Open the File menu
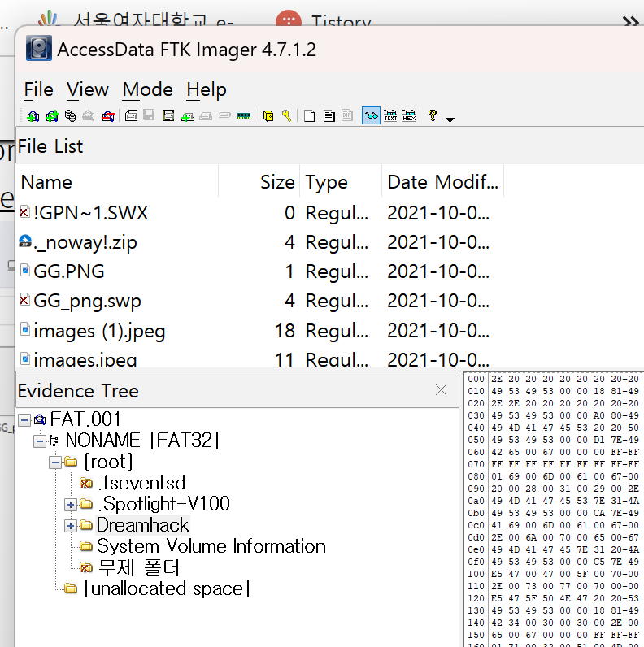644x647 pixels. (x=39, y=89)
